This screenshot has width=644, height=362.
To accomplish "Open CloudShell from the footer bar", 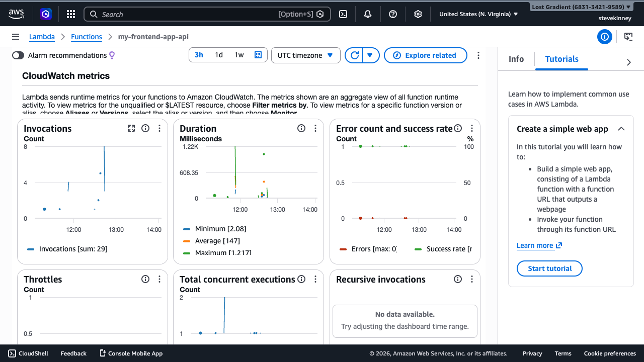I will (x=28, y=353).
